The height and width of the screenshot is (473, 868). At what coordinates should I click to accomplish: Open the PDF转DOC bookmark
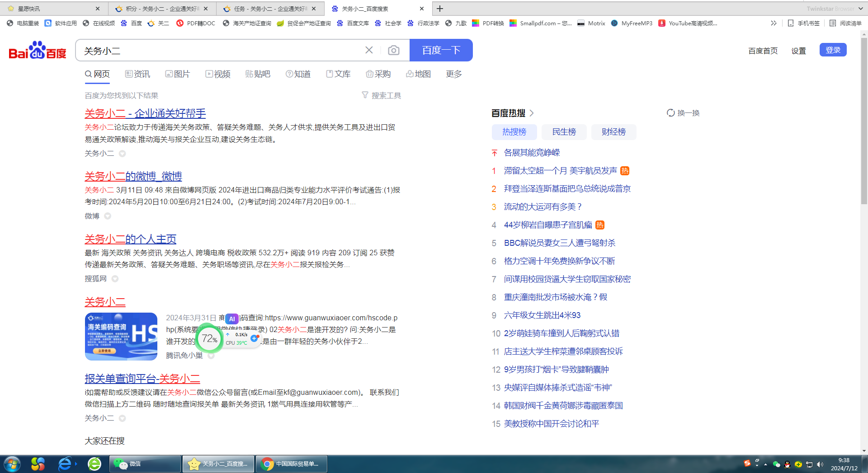pyautogui.click(x=196, y=23)
